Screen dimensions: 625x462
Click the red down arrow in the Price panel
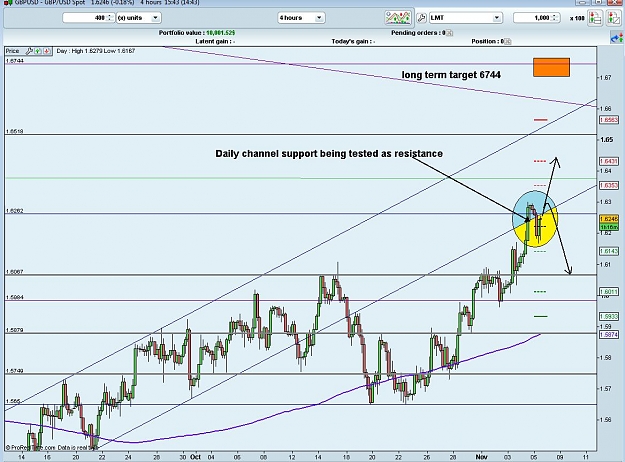[47, 51]
